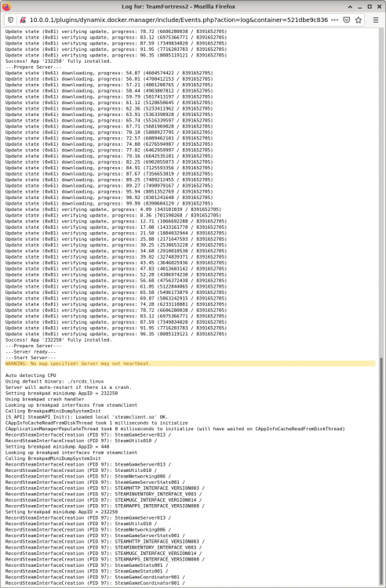The width and height of the screenshot is (386, 588).
Task: Click verifying update progress 43.45 line
Action: point(116,263)
